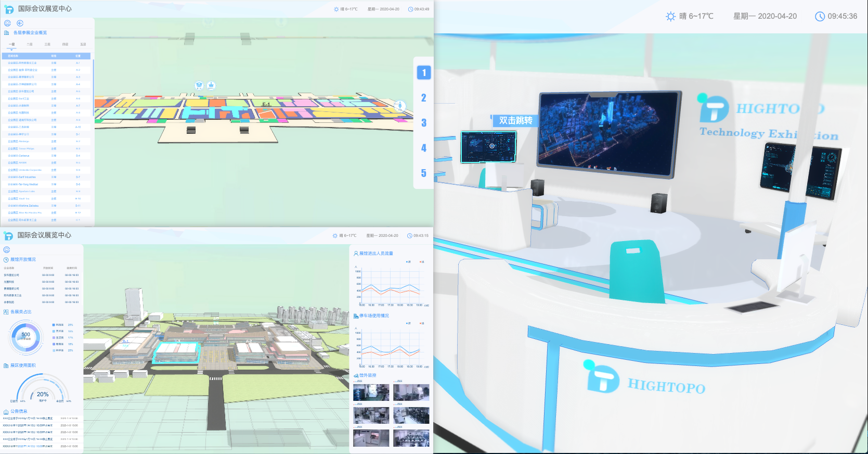Open the bottom-left surveillance thumbnail
This screenshot has width=868, height=454.
pyautogui.click(x=371, y=438)
